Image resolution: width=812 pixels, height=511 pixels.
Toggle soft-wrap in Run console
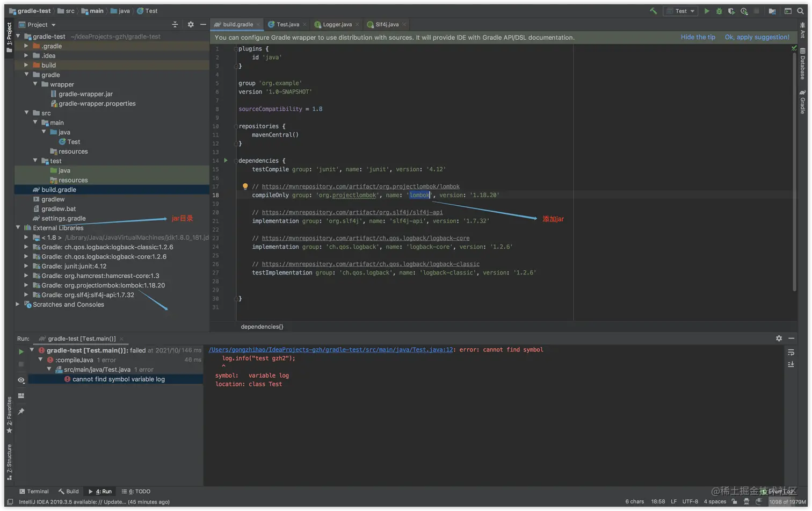click(791, 352)
